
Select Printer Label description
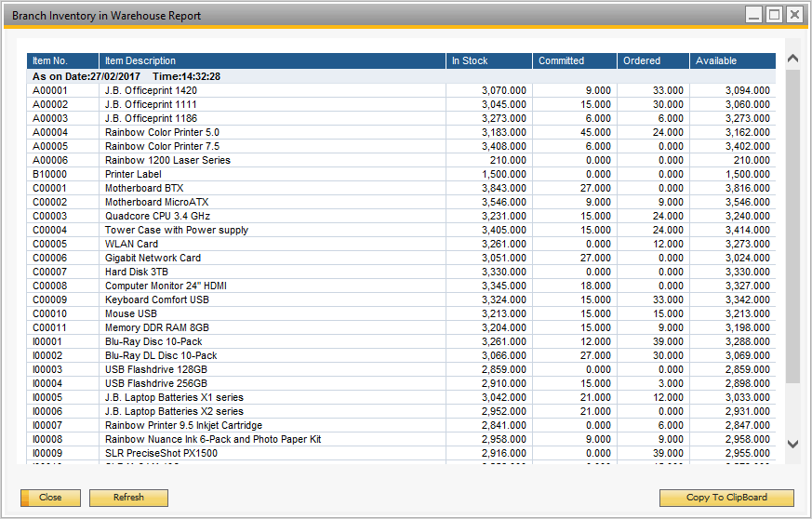click(x=133, y=175)
